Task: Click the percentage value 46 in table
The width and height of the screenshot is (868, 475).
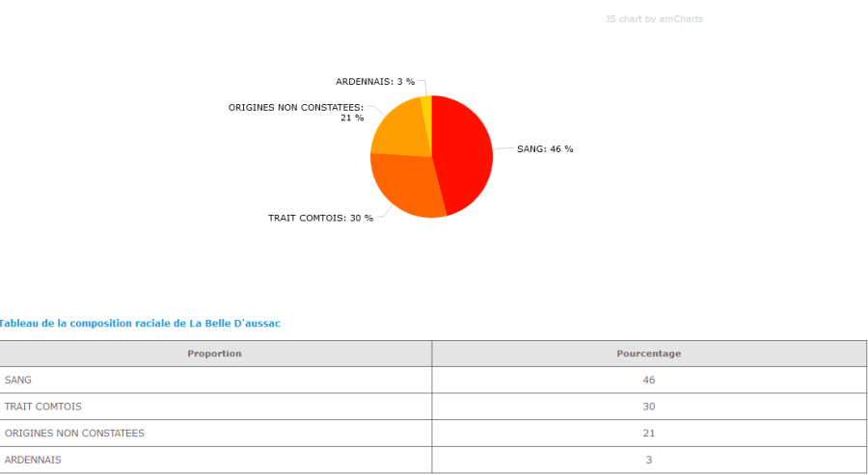Action: (x=648, y=380)
